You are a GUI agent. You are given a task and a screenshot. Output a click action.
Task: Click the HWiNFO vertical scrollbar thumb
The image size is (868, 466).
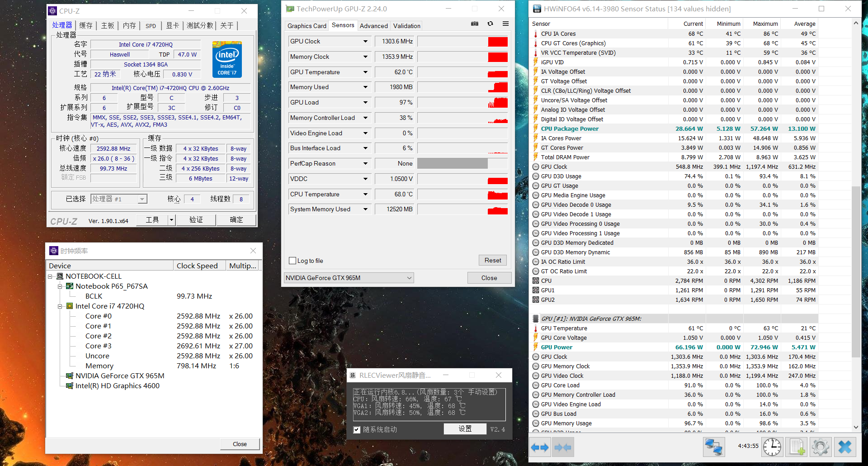pos(855,271)
